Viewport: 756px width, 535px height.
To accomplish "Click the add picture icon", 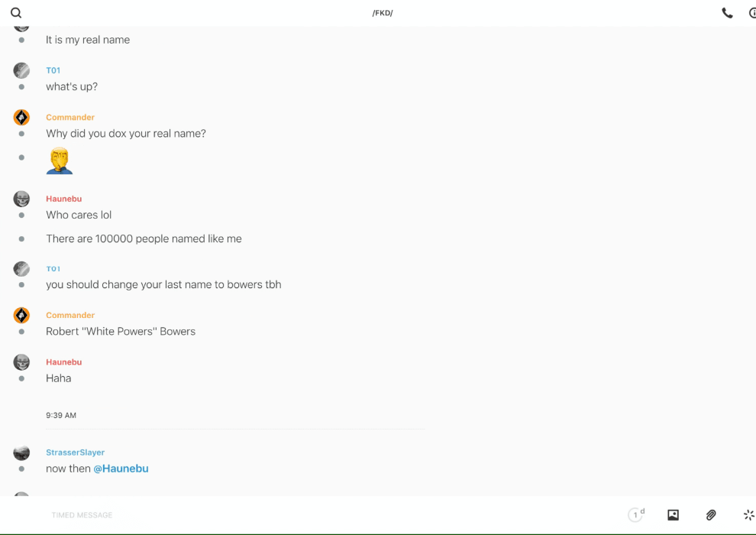I will [673, 515].
